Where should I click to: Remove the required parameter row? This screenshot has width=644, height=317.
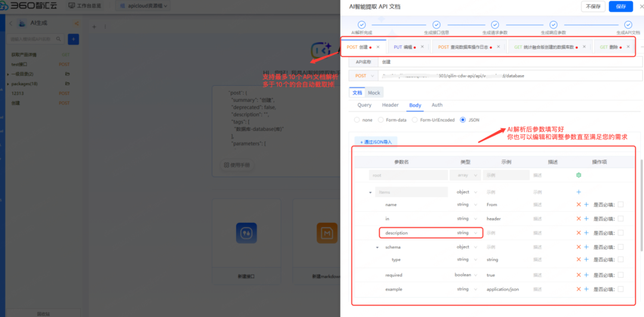(x=578, y=275)
